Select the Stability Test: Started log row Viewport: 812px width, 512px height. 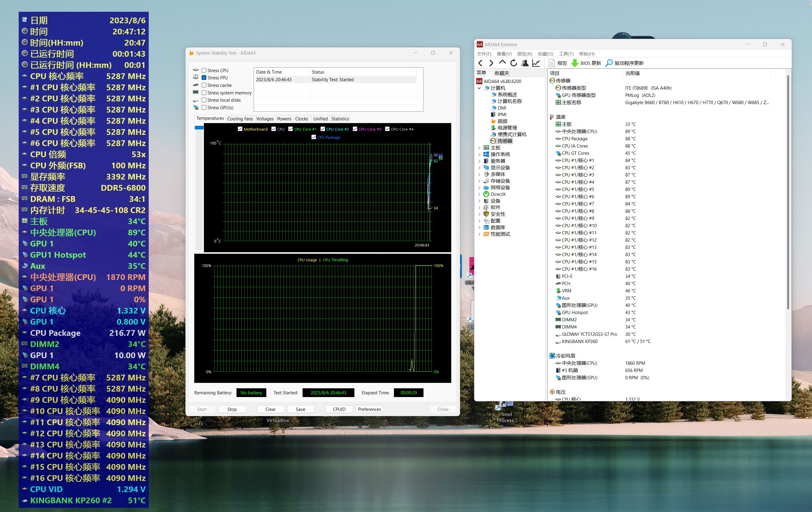335,80
